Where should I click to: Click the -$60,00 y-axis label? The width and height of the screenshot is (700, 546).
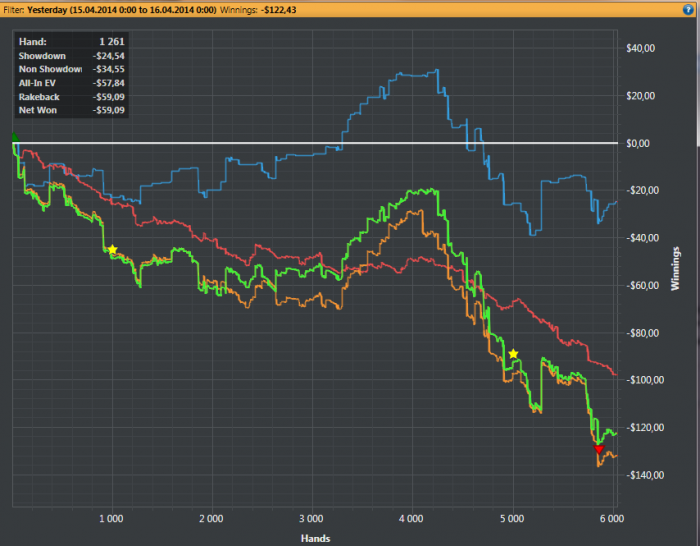[x=642, y=286]
